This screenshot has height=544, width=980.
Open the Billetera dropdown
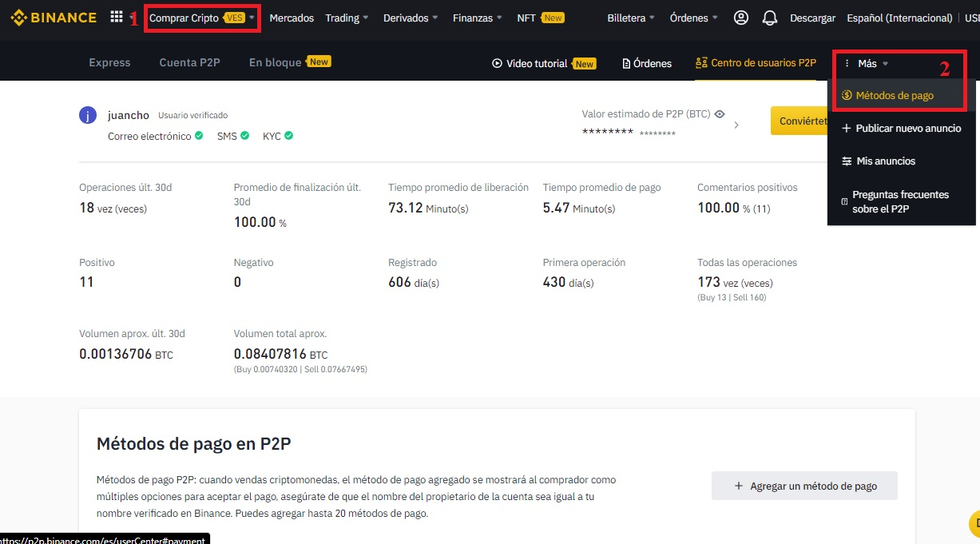pos(631,18)
